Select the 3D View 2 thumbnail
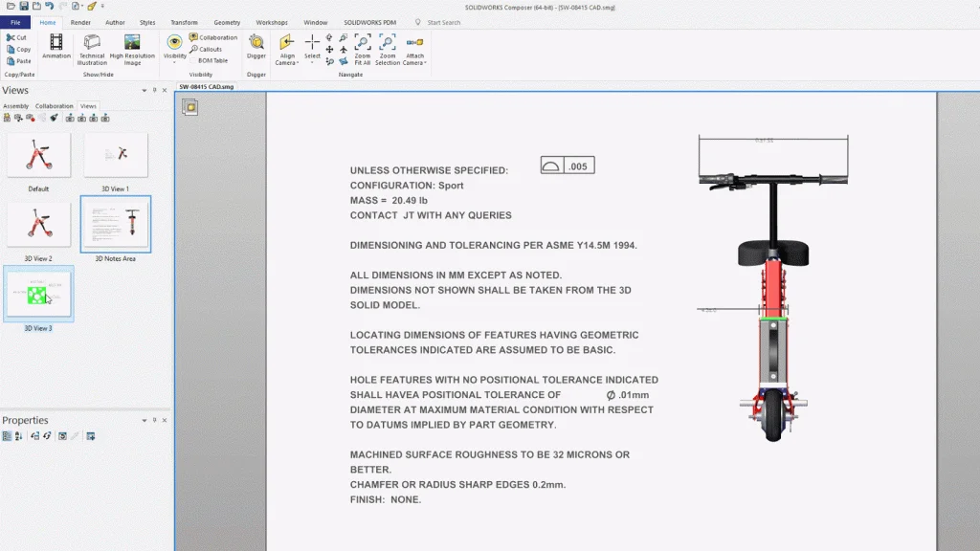980x551 pixels. (38, 227)
